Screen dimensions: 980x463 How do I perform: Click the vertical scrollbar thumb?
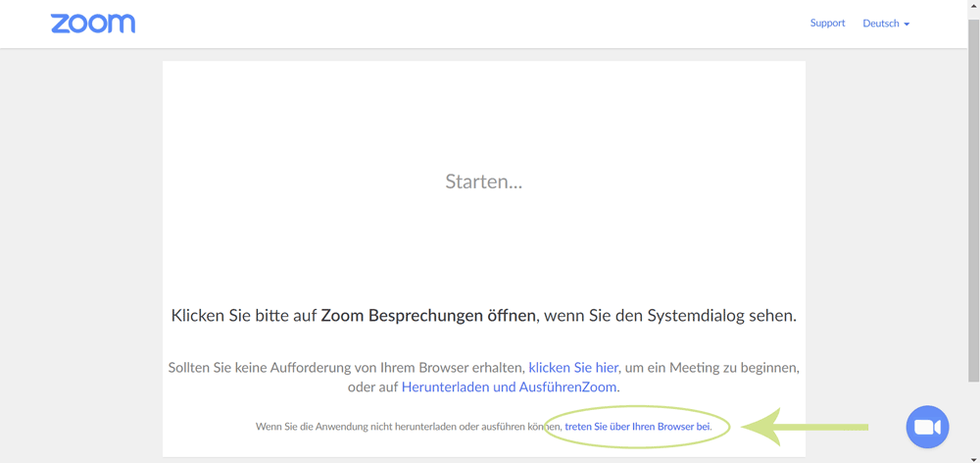click(973, 196)
